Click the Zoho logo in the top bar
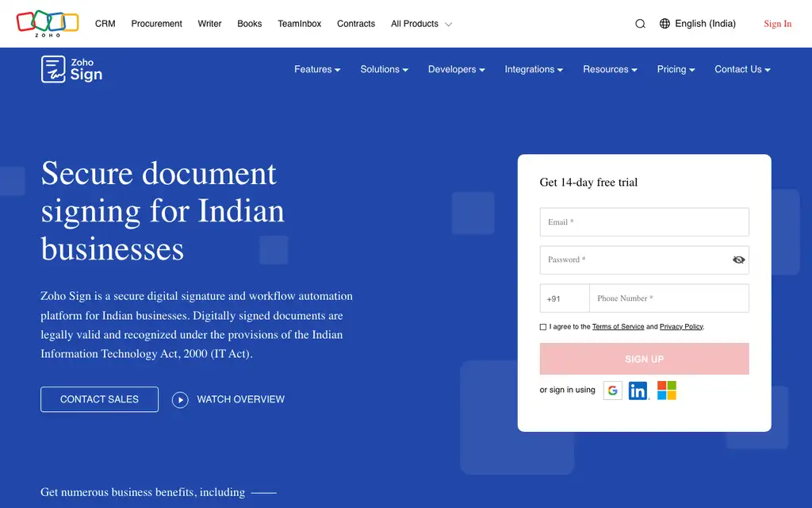Viewport: 812px width, 508px height. (48, 23)
